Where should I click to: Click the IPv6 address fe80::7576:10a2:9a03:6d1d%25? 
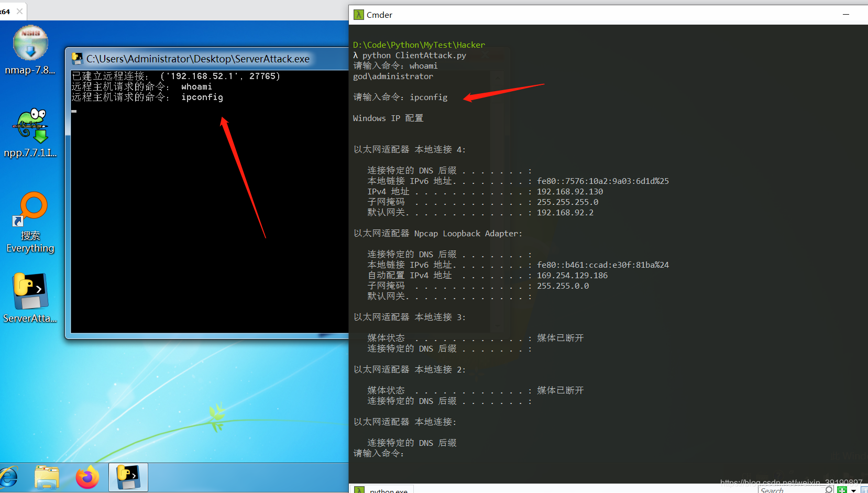[603, 181]
